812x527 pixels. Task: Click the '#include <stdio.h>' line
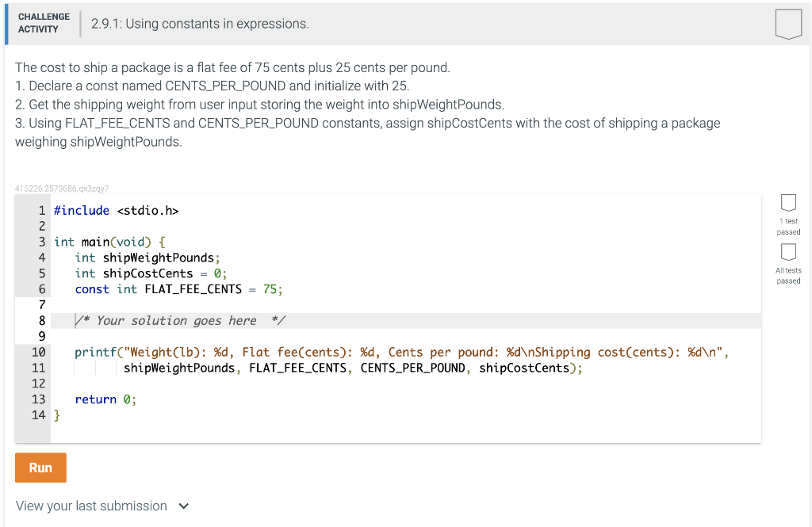(x=117, y=211)
